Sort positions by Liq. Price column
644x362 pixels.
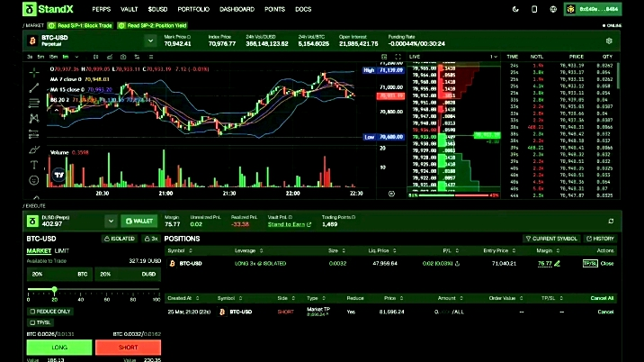coord(382,250)
